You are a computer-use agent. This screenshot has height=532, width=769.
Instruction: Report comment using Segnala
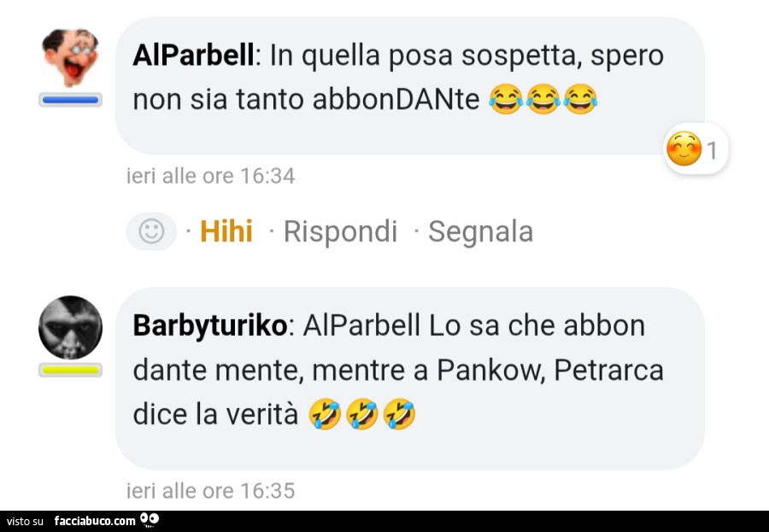click(x=480, y=231)
